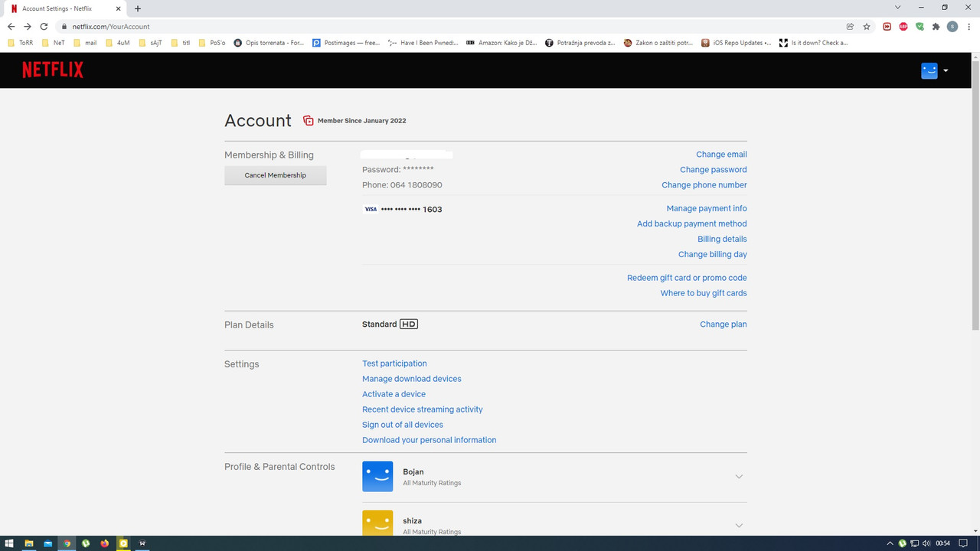Click Download your personal information

tap(430, 440)
